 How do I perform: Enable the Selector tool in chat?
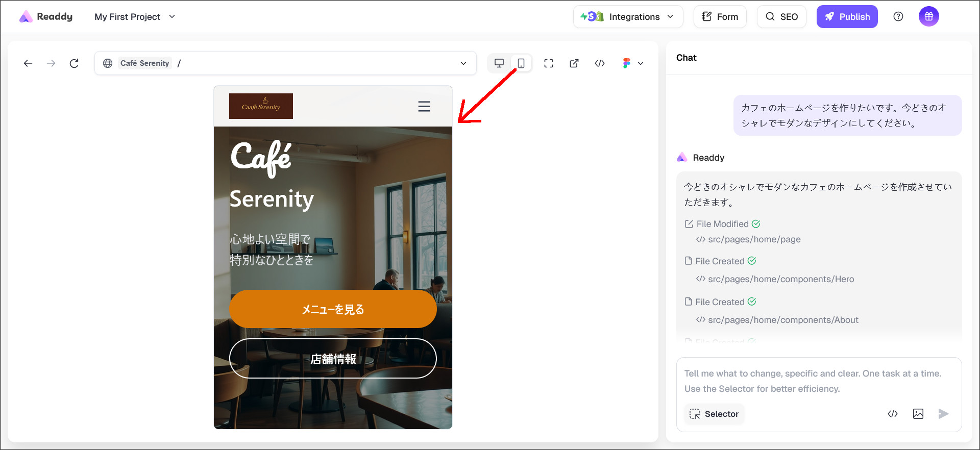tap(714, 414)
